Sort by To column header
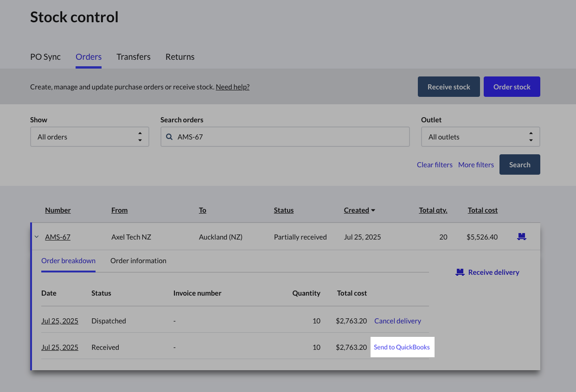This screenshot has width=576, height=392. 203,210
